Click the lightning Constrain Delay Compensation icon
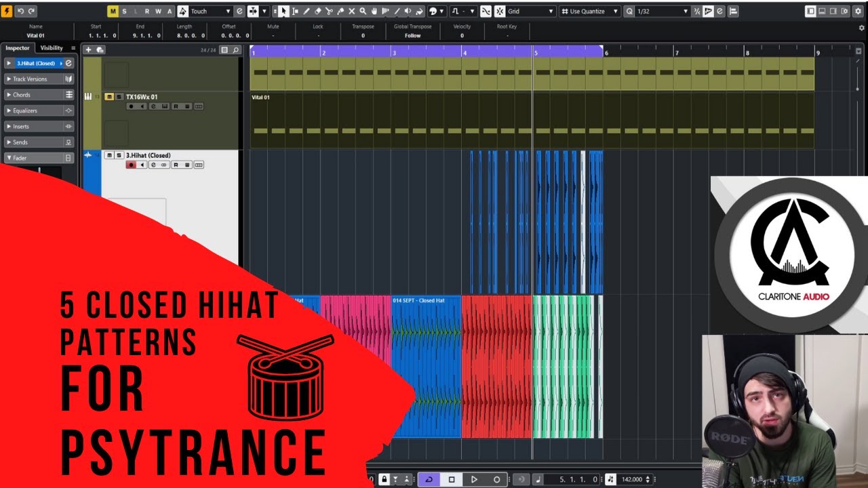The width and height of the screenshot is (868, 488). [7, 12]
